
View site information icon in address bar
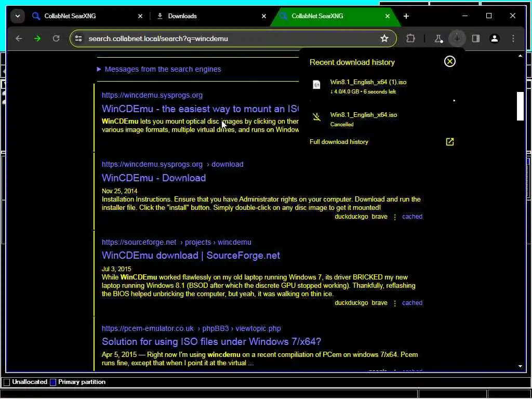79,38
